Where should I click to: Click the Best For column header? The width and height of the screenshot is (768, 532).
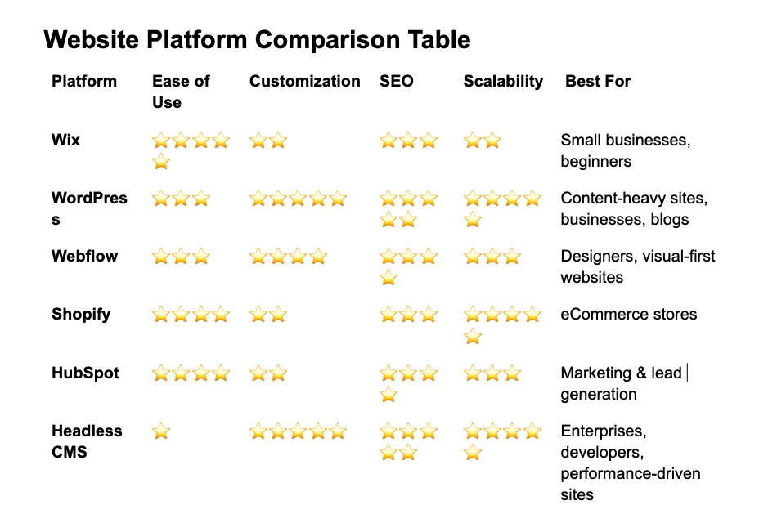(598, 81)
